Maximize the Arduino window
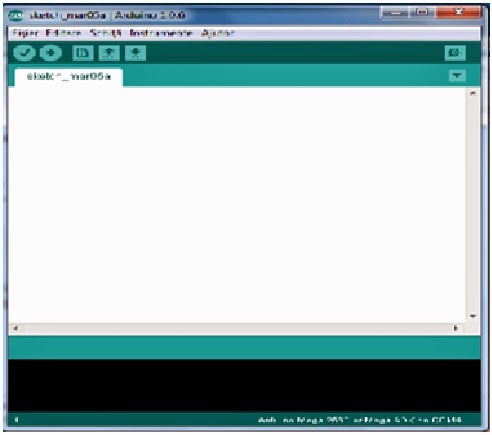Viewport: 492px width, 435px height. 422,13
